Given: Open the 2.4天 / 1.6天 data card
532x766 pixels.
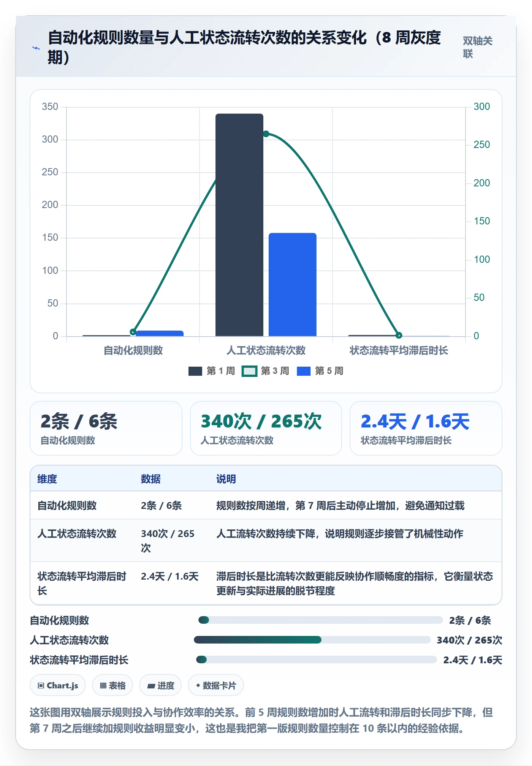Looking at the screenshot, I should 426,428.
